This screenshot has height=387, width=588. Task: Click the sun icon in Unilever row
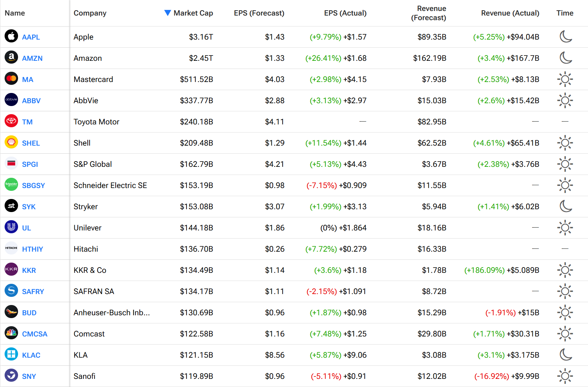tap(565, 228)
